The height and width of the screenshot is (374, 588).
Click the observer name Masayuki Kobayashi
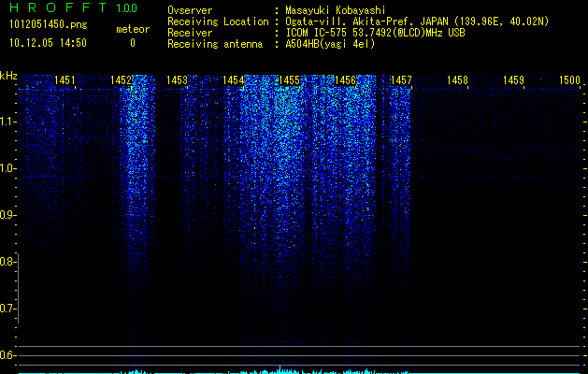pyautogui.click(x=336, y=11)
